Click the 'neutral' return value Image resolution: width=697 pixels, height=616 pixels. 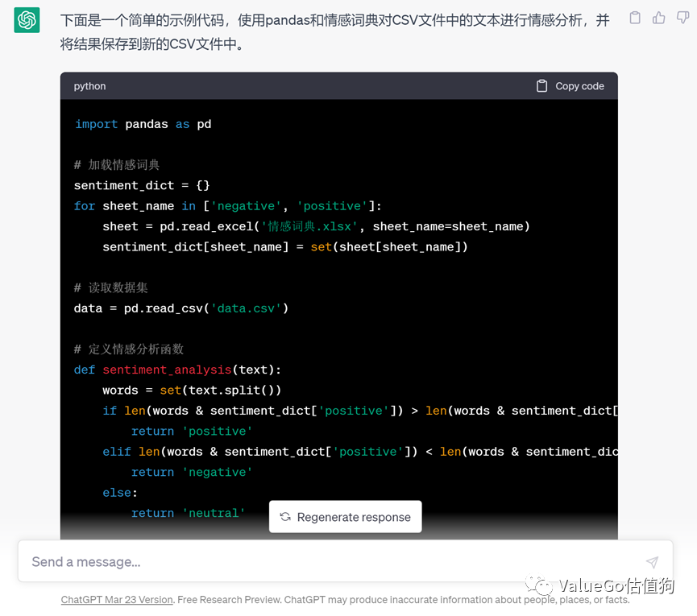214,513
